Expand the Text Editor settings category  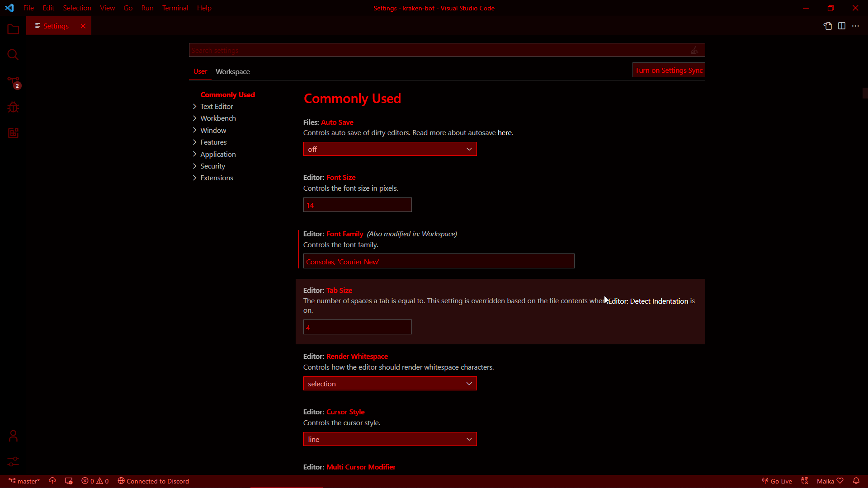point(217,107)
